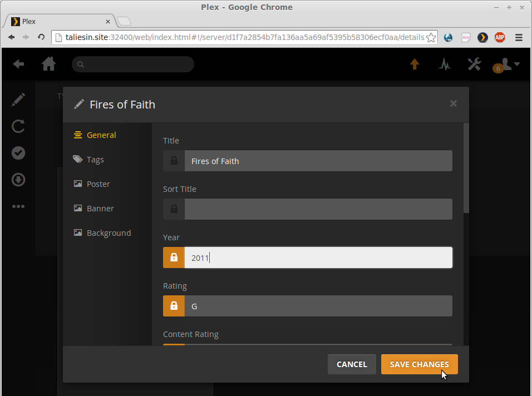The height and width of the screenshot is (396, 532).
Task: Click the pencil edit icon in left sidebar
Action: 18,100
